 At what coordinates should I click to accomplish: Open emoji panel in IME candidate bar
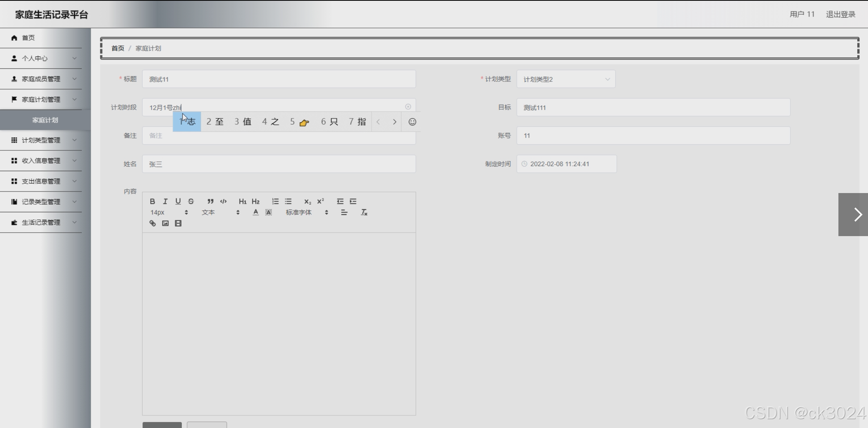(412, 122)
